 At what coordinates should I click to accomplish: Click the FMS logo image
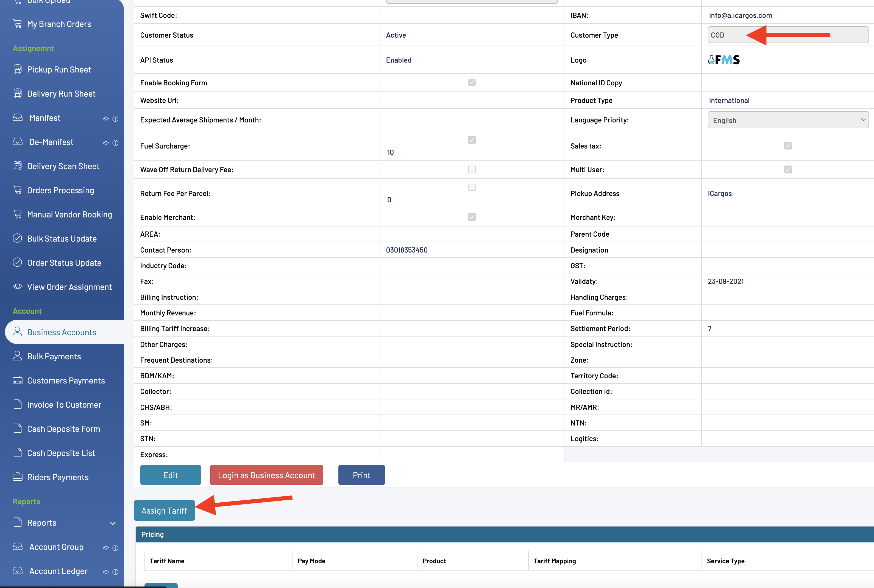pyautogui.click(x=723, y=60)
